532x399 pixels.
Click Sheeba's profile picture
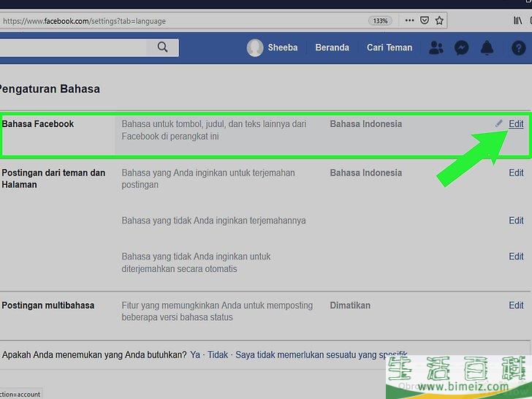tap(255, 47)
